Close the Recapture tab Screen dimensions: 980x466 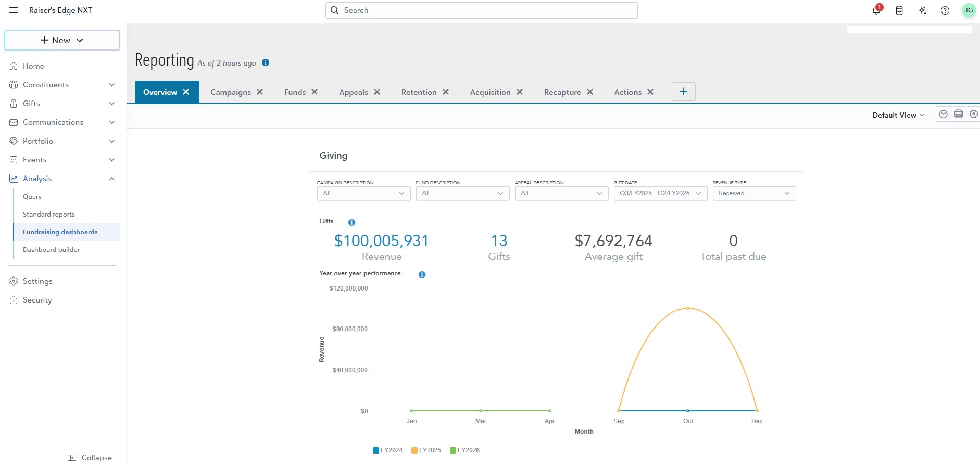[590, 92]
